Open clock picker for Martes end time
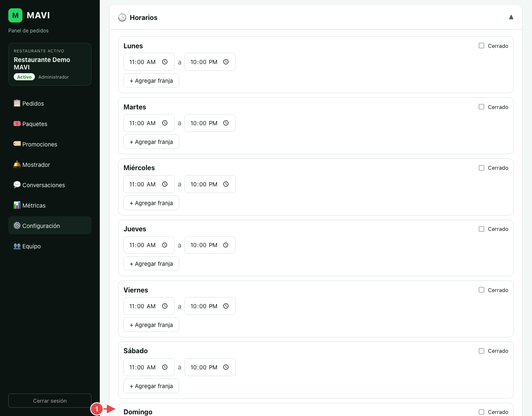Screen dimensions: 532x416 [x=226, y=123]
